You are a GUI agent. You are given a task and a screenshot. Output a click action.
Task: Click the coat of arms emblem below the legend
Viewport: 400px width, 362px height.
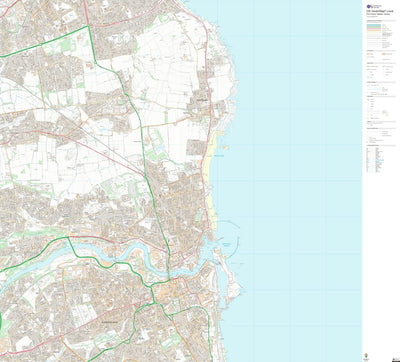coord(366,355)
